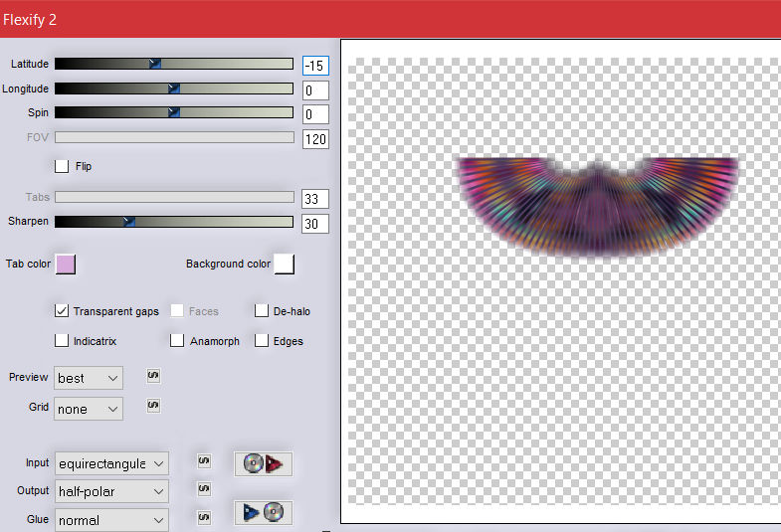Turn on the Indicatrix checkbox
Viewport: 781px width, 532px height.
click(62, 341)
